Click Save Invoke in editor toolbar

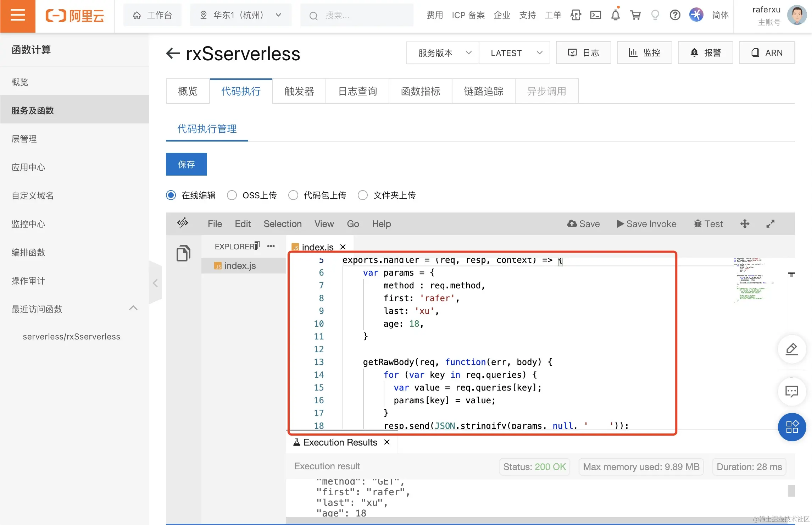point(646,224)
